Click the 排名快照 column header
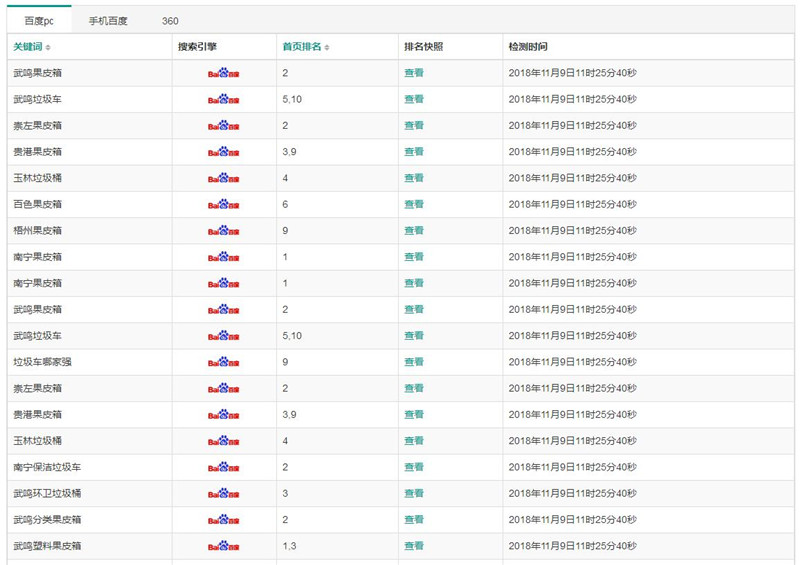 (423, 47)
